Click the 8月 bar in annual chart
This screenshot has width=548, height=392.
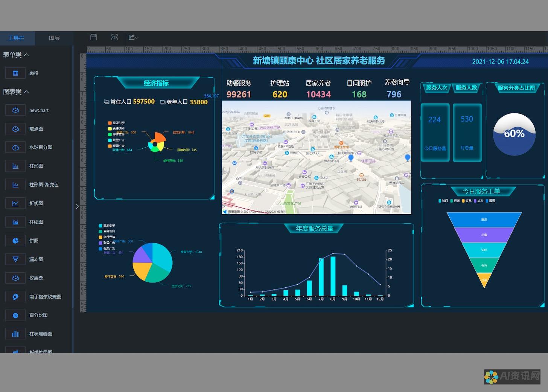point(333,276)
